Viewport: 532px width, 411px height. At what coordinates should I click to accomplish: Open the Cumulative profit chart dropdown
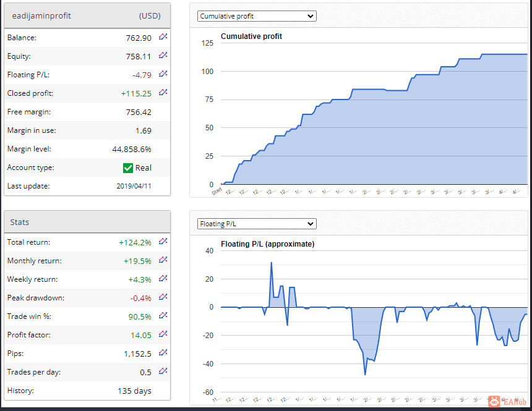click(x=257, y=16)
